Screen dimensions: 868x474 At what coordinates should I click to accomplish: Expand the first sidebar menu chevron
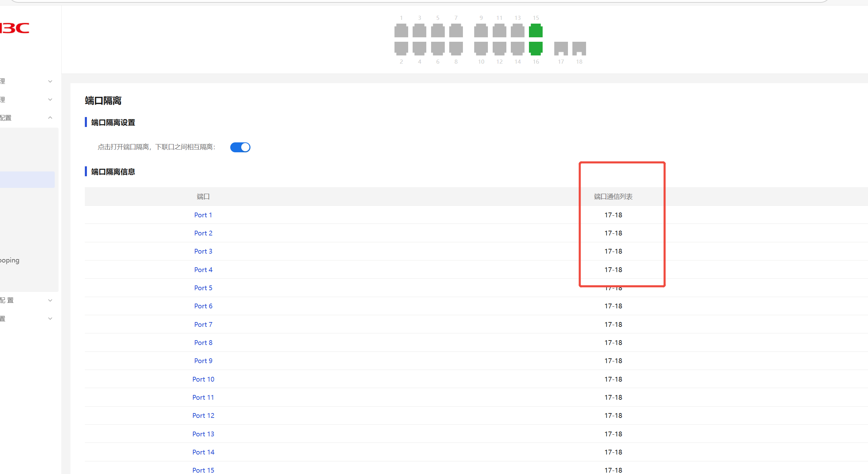[50, 81]
